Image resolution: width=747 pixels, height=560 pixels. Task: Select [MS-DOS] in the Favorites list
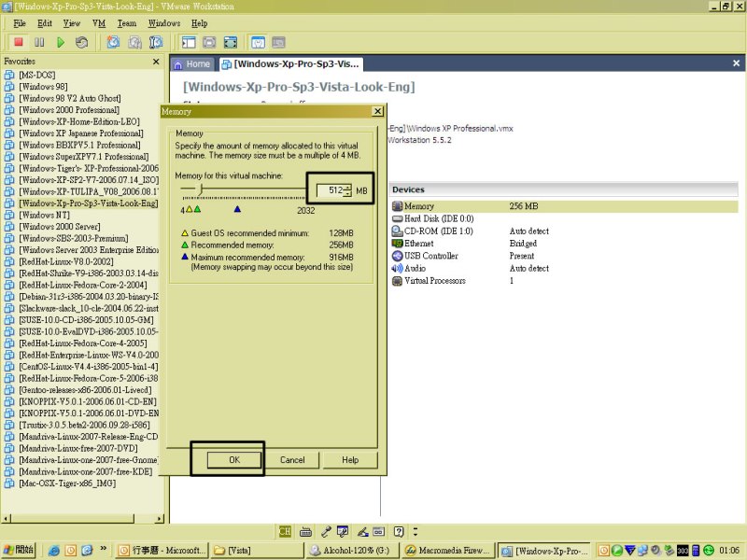pos(31,75)
